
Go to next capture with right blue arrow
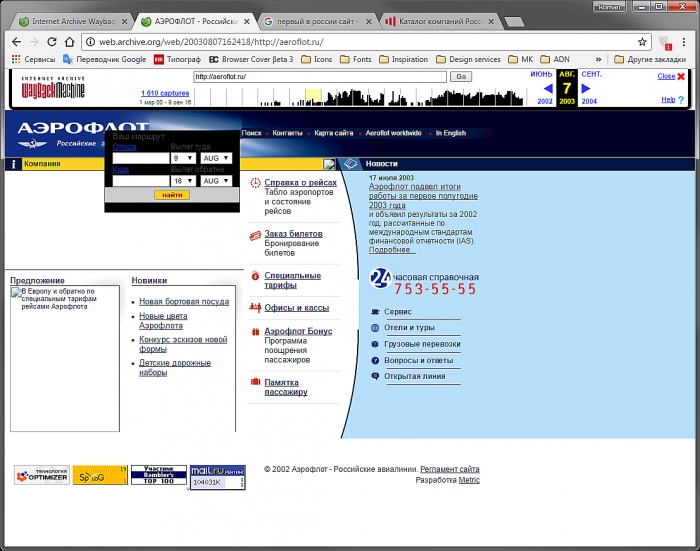point(586,88)
